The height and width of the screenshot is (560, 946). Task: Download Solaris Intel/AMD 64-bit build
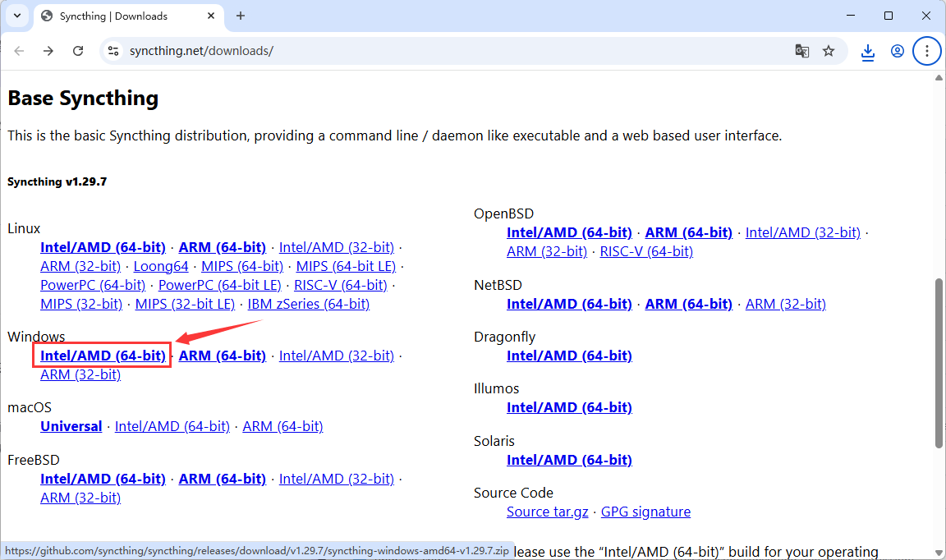[x=569, y=459]
